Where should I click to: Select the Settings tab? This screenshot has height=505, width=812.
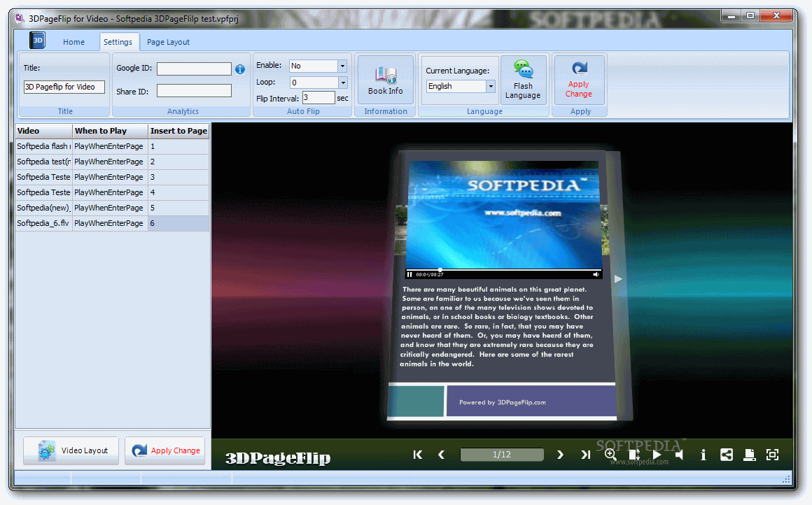[x=118, y=42]
